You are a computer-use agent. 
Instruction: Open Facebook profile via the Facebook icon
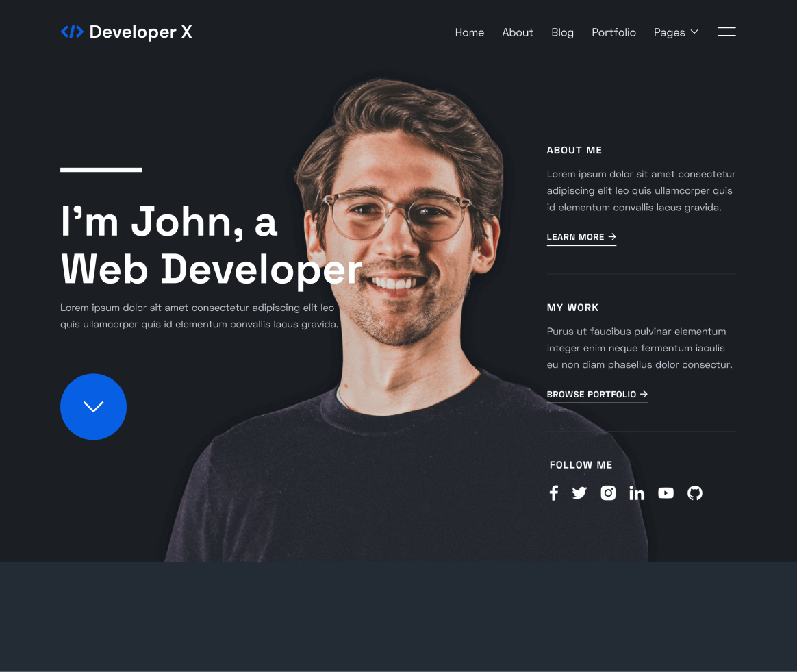(x=554, y=493)
